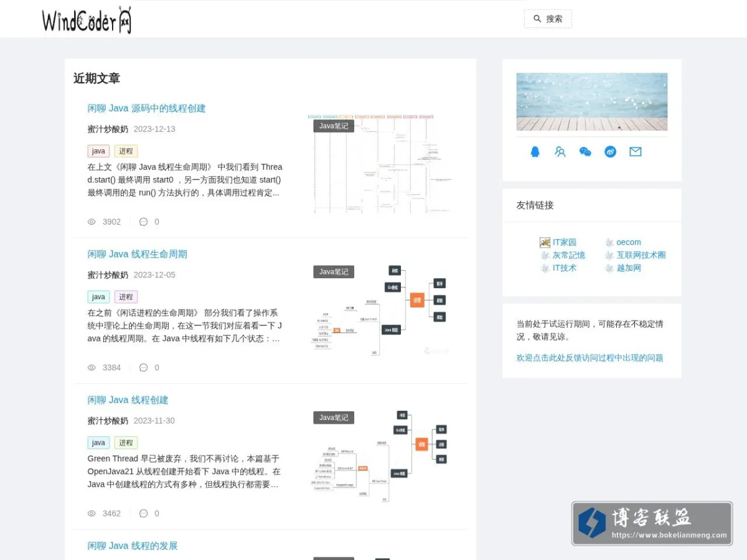The height and width of the screenshot is (560, 747).
Task: Open the mind map thumbnail of 线程生命周期 article
Action: pyautogui.click(x=380, y=310)
